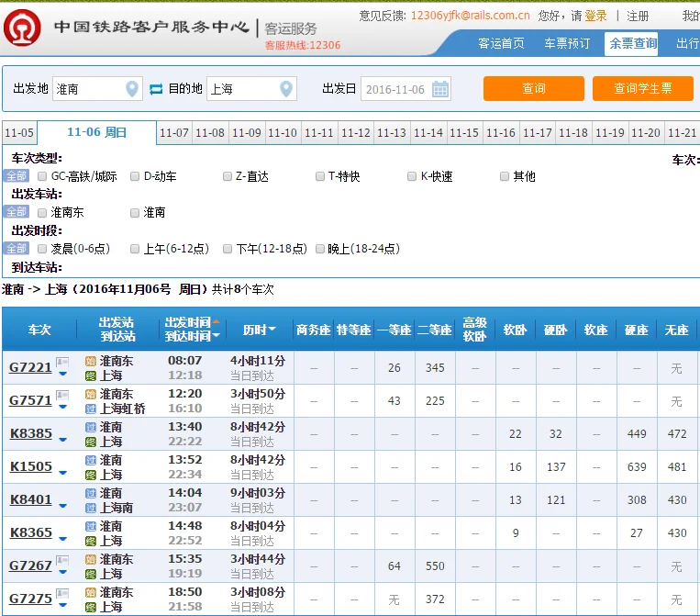Screen dimensions: 700x616
Task: Click second-class seat count 345 for G7221
Action: (435, 367)
